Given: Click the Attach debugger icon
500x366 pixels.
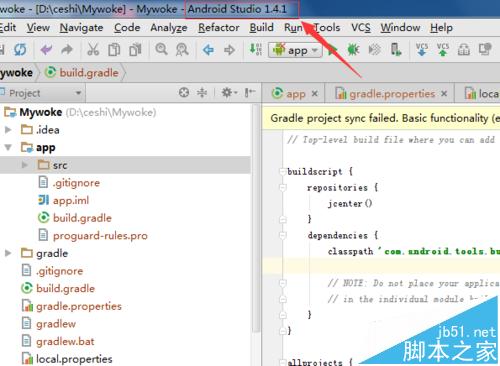Looking at the screenshot, I should 374,50.
